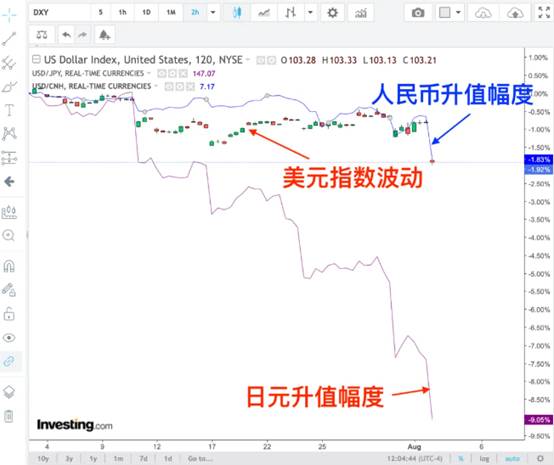Set date range to 1y
The height and width of the screenshot is (465, 554).
coord(93,459)
